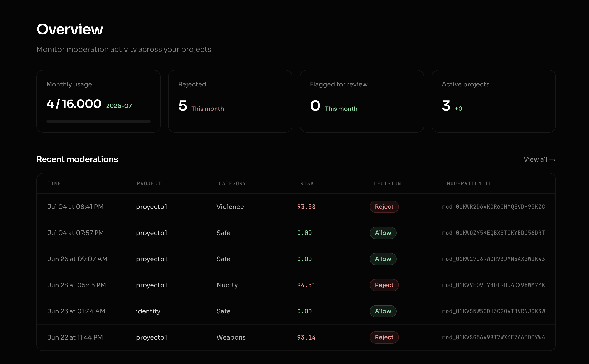Select moderation ID mod_01KW27J69WCRV3JMN5AXBWJK43

coord(493,259)
